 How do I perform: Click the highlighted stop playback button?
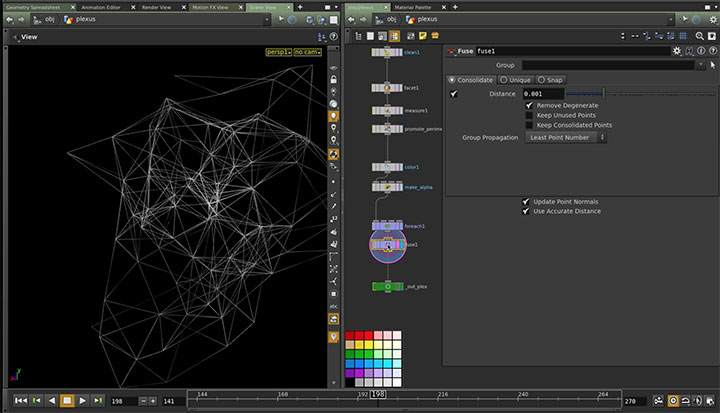click(x=67, y=401)
